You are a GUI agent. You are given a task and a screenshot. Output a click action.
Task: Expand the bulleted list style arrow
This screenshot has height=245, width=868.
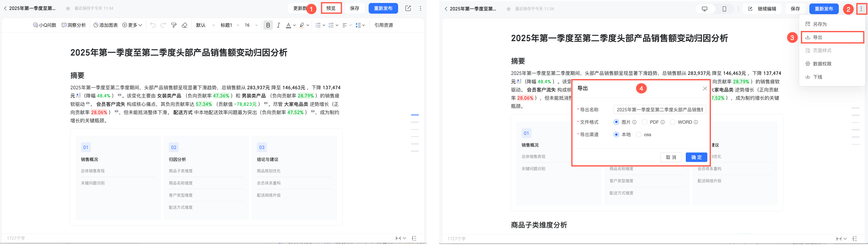pos(324,25)
